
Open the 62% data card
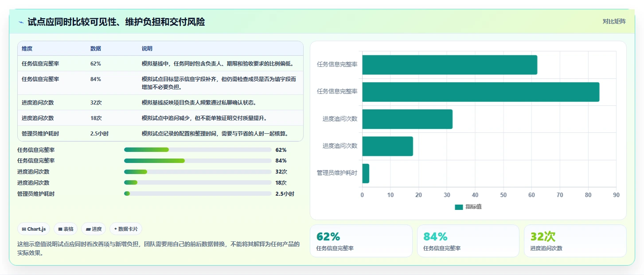click(361, 241)
